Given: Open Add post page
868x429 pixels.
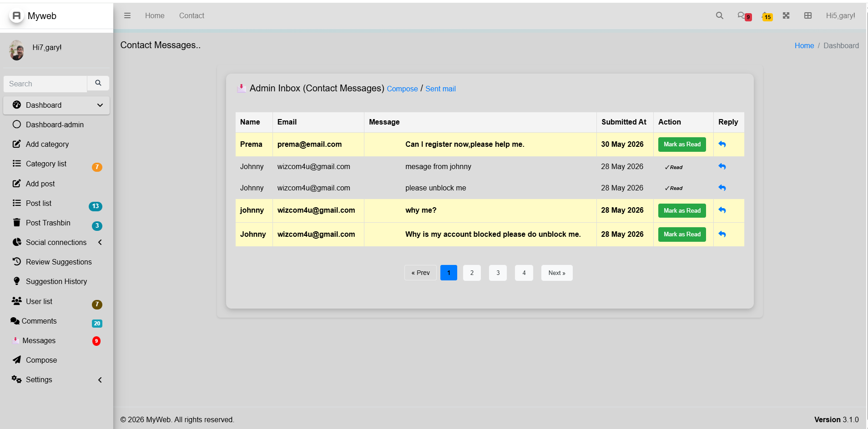Looking at the screenshot, I should pyautogui.click(x=56, y=184).
